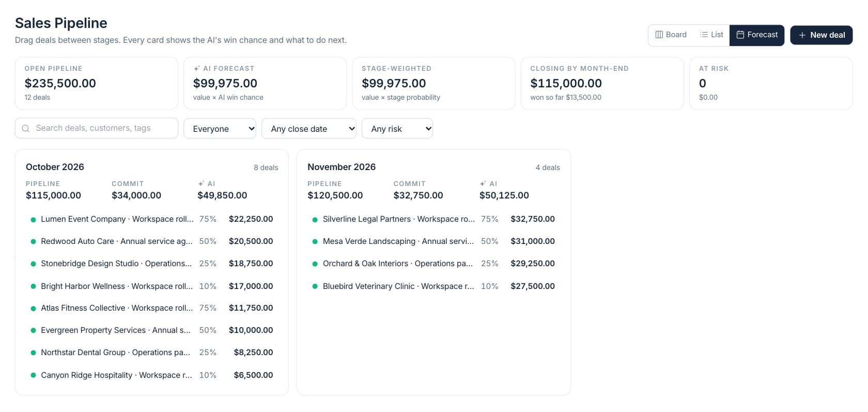This screenshot has height=412, width=868.
Task: Open Silverline Legal Partners deal row
Action: 433,219
